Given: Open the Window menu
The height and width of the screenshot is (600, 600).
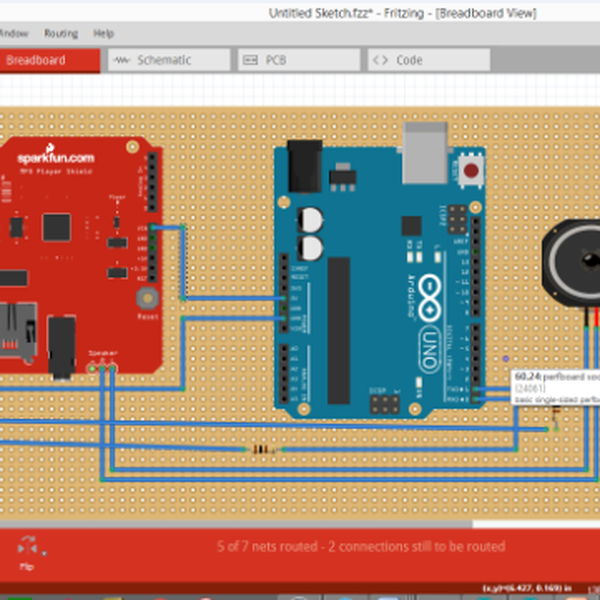Looking at the screenshot, I should [x=14, y=34].
